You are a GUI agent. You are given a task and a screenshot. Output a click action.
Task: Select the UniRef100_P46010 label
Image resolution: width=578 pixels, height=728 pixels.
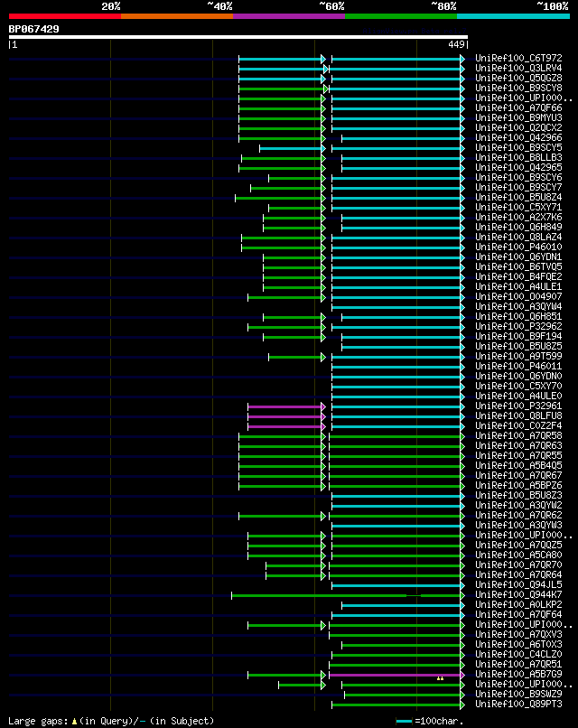(x=518, y=247)
